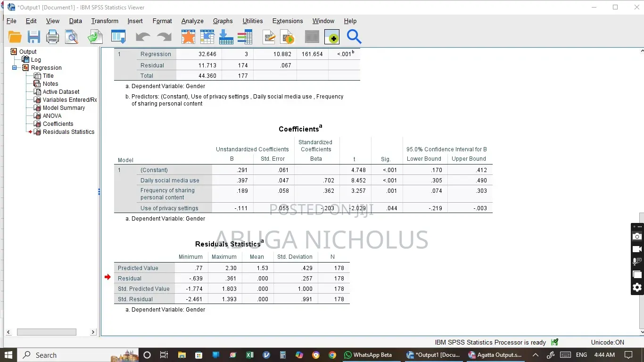The height and width of the screenshot is (362, 644).
Task: Click the Redo arrow icon
Action: point(164,37)
